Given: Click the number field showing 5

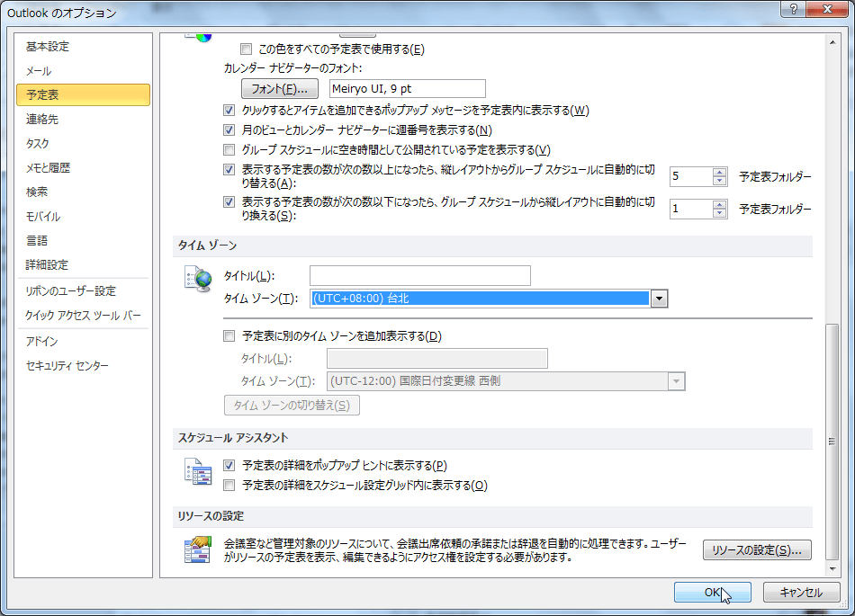Looking at the screenshot, I should tap(691, 176).
